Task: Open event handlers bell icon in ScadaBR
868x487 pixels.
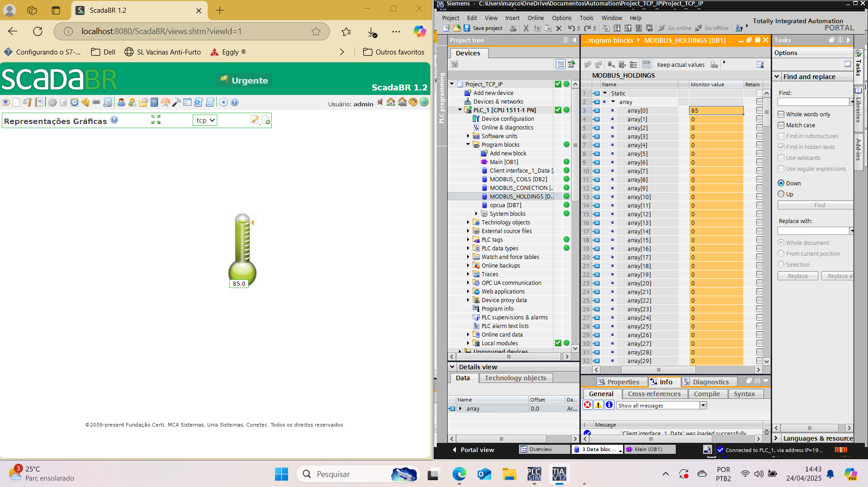Action: tap(85, 102)
